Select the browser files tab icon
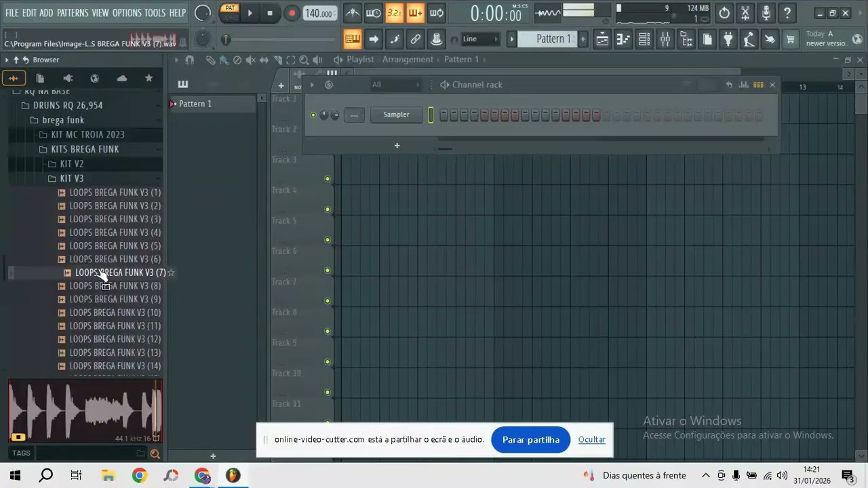This screenshot has width=868, height=488. (x=40, y=78)
